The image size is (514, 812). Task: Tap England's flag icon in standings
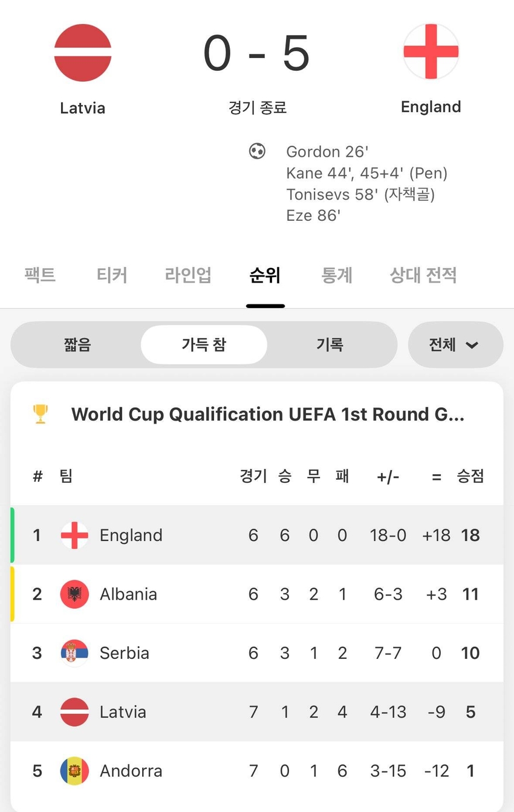pos(74,535)
